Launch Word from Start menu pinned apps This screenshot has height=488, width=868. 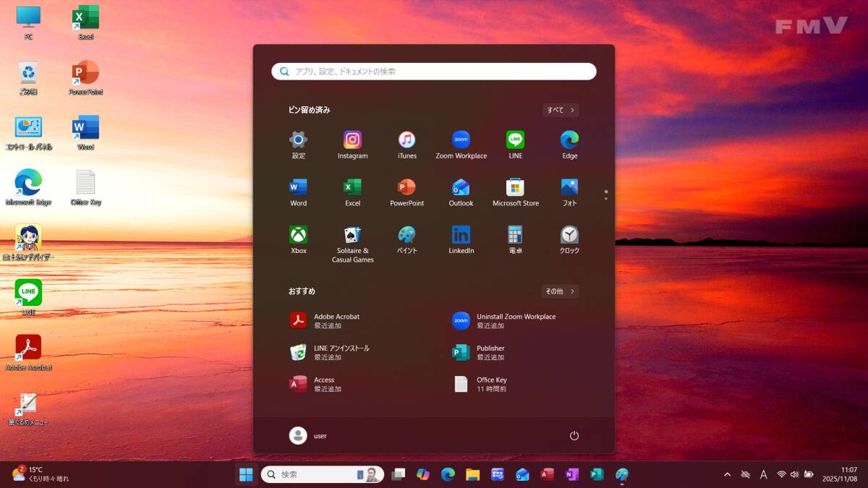click(299, 192)
